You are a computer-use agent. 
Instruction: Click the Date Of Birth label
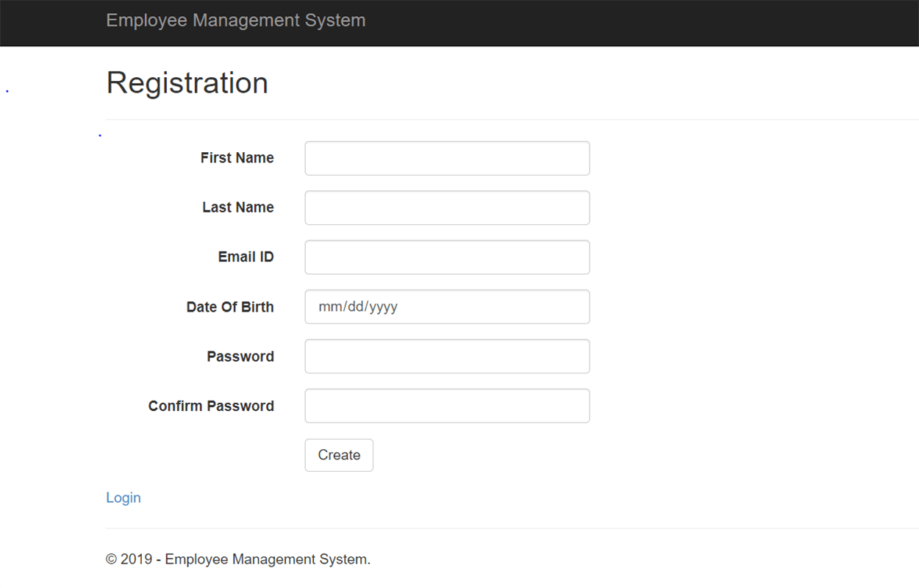click(230, 306)
